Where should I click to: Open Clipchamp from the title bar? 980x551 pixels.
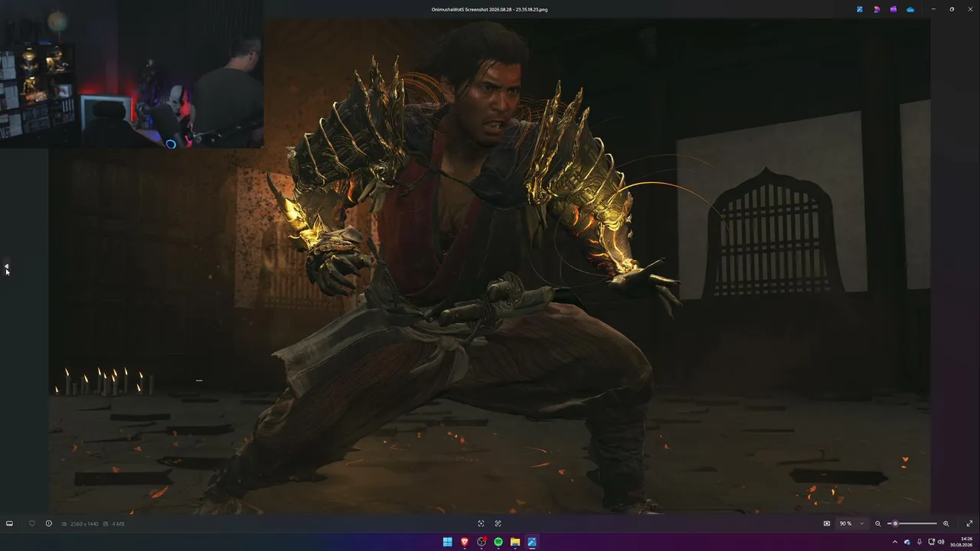[893, 9]
